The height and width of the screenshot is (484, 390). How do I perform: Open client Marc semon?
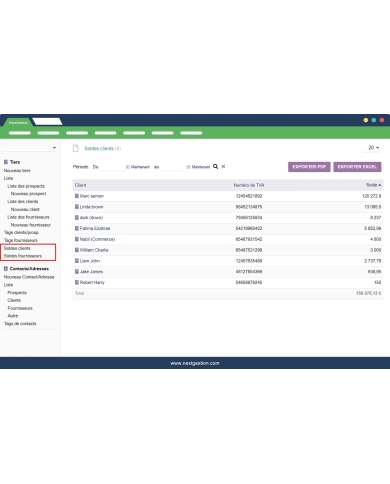pyautogui.click(x=92, y=196)
